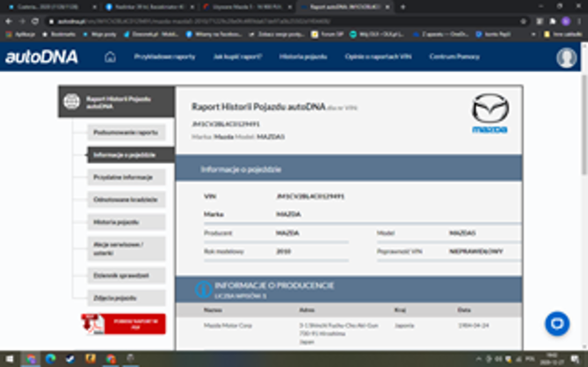Open the Bookmarks bookmark folder

tap(59, 34)
